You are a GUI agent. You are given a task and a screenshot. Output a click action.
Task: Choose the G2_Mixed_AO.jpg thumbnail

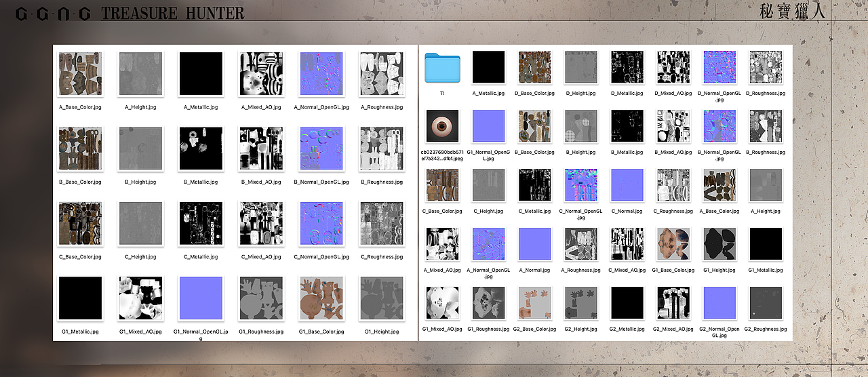coord(673,303)
